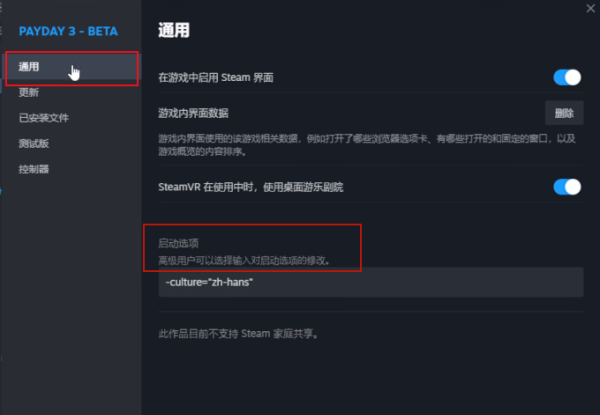Click the PAYDAY 3 - BETA title

point(68,31)
